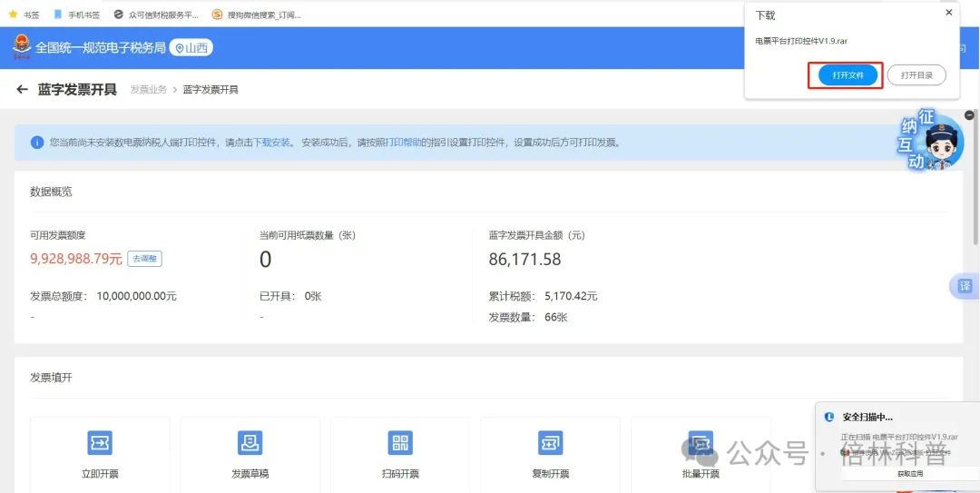
Task: Click the 发票草稿 icon card
Action: tap(250, 455)
